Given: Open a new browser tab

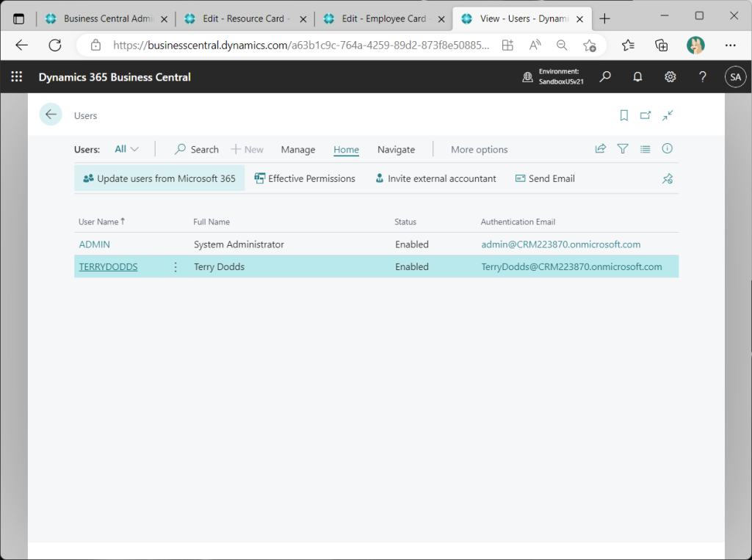Looking at the screenshot, I should 605,18.
